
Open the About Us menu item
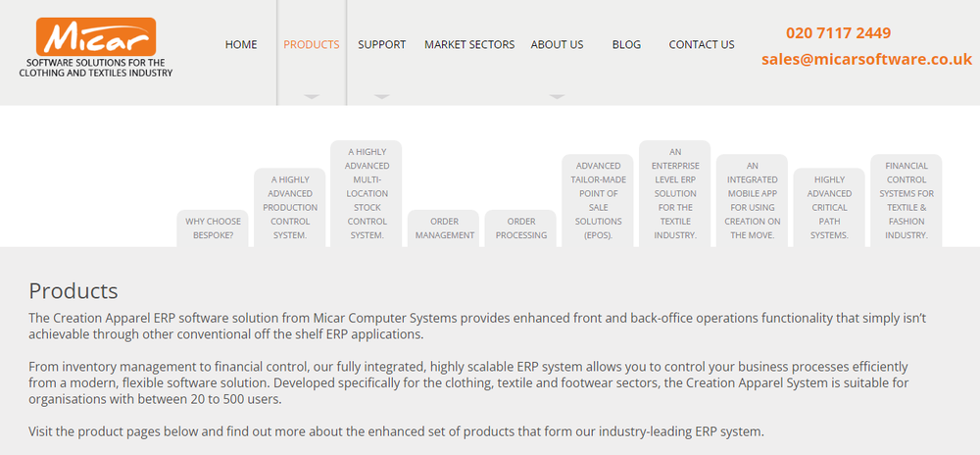pyautogui.click(x=557, y=44)
